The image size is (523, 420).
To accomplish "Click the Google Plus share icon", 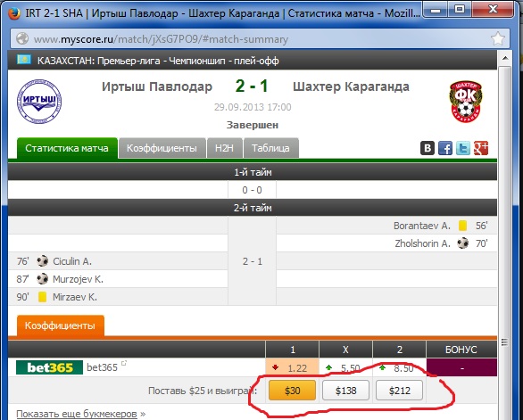I will pos(481,148).
